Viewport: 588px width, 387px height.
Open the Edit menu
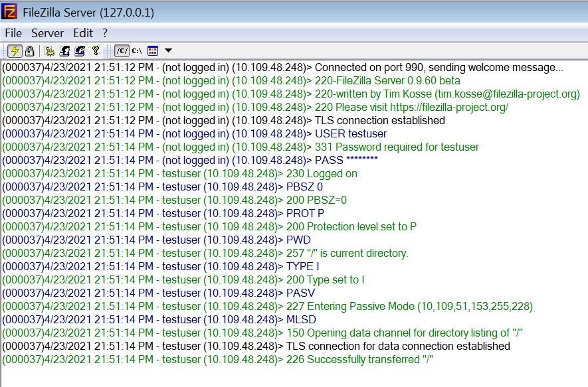(x=83, y=33)
